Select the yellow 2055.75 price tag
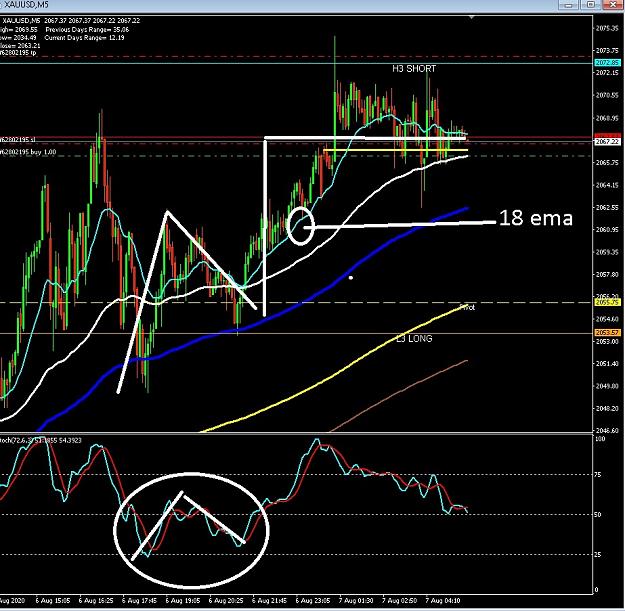 607,303
